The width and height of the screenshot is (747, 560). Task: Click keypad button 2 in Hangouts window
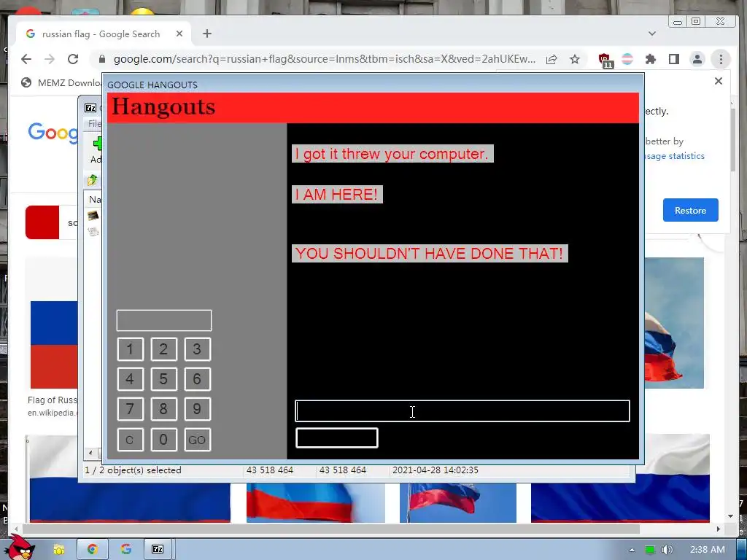pos(163,349)
